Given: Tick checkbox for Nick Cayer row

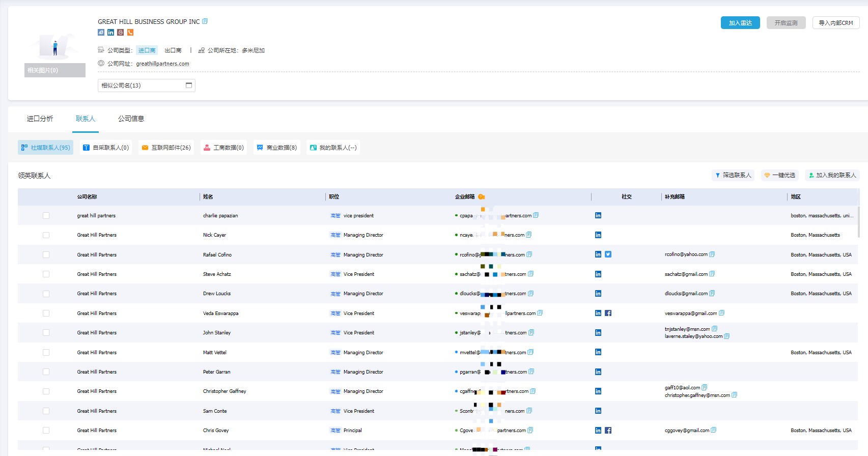Looking at the screenshot, I should pos(46,235).
